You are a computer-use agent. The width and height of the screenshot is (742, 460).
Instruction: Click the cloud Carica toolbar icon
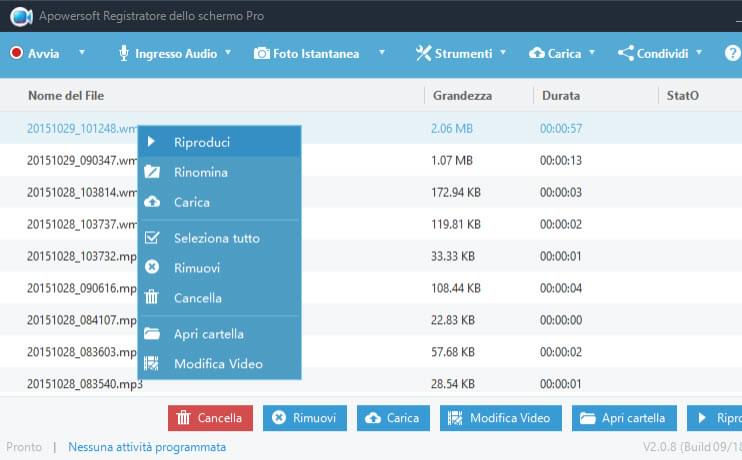(x=537, y=53)
